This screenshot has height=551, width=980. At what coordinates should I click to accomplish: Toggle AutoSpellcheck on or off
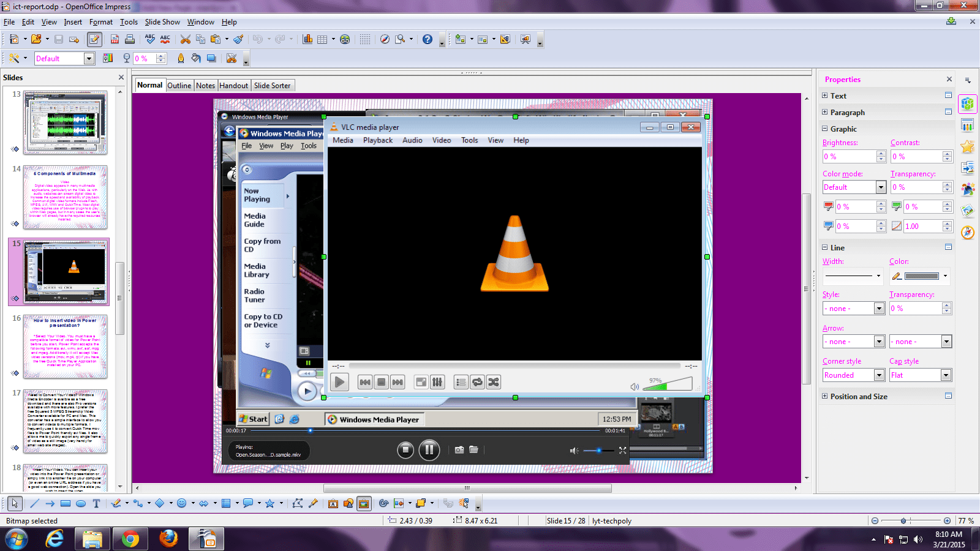165,39
